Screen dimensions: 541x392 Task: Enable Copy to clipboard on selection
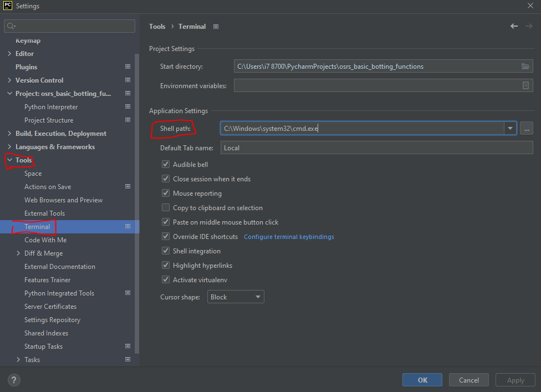(166, 208)
